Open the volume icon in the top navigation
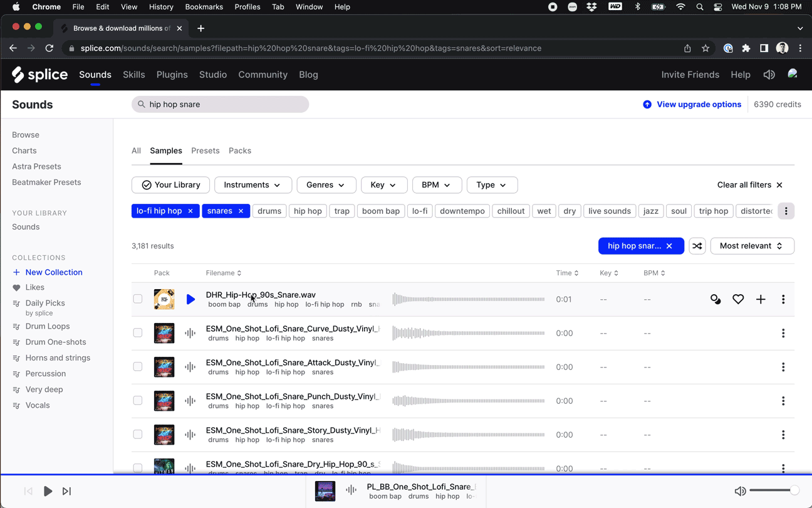Screen dimensions: 812x508 click(769, 75)
